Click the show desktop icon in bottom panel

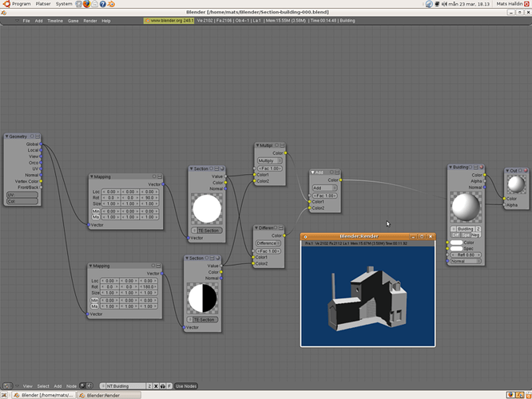click(4, 395)
